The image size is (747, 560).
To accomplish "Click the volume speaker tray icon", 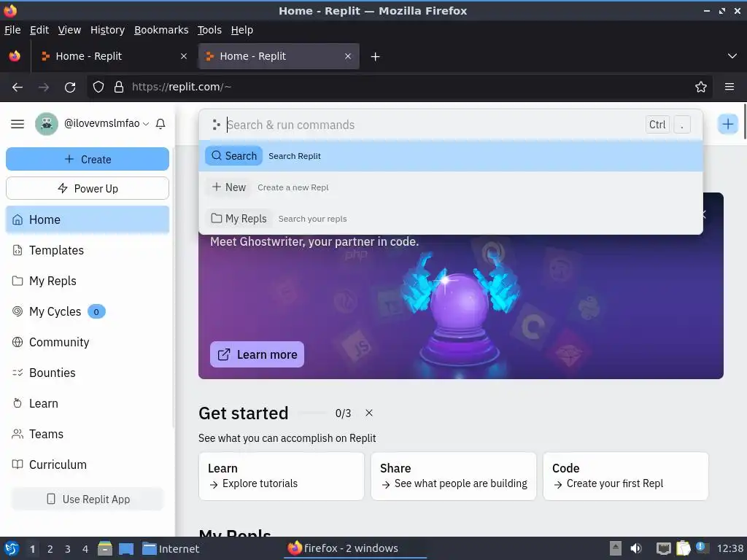I will pyautogui.click(x=636, y=548).
